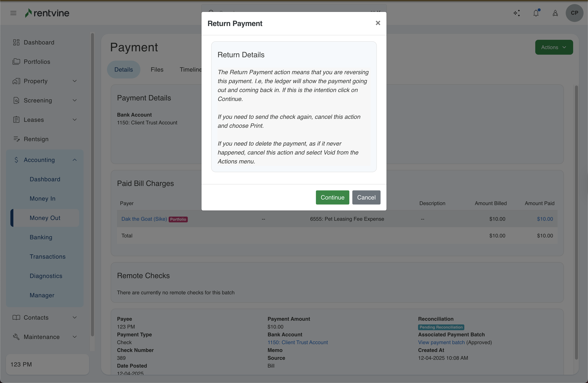Close the Return Payment dialog with X

(x=378, y=23)
